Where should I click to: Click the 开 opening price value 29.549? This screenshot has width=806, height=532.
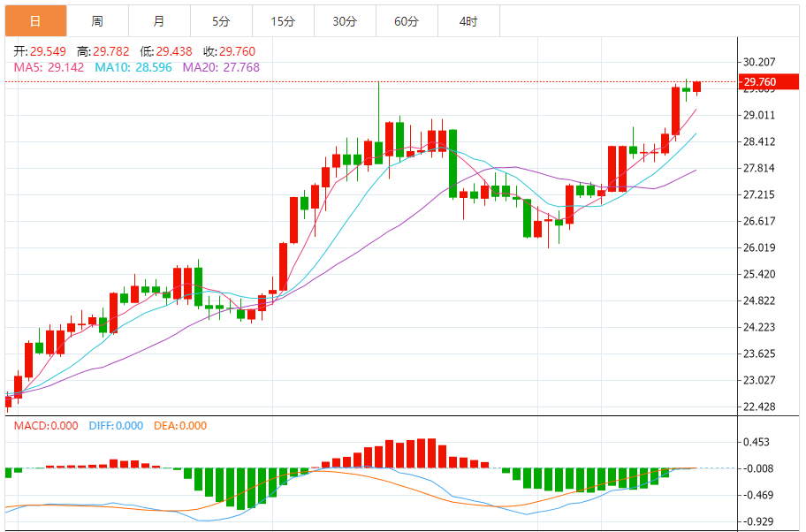click(48, 51)
